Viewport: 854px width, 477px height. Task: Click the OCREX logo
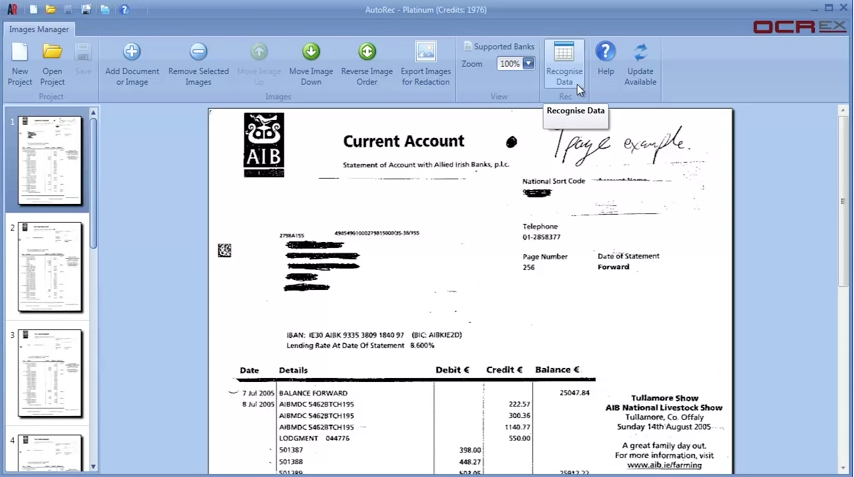click(800, 26)
